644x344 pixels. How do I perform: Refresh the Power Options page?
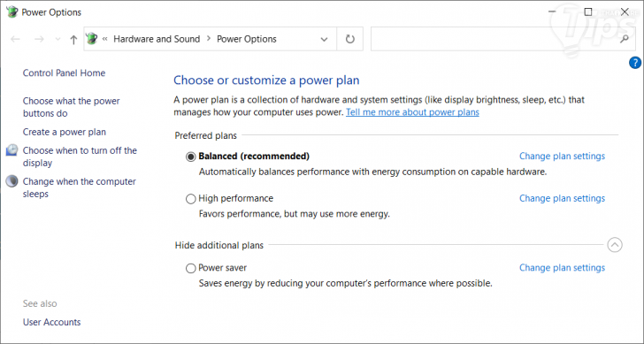[350, 39]
